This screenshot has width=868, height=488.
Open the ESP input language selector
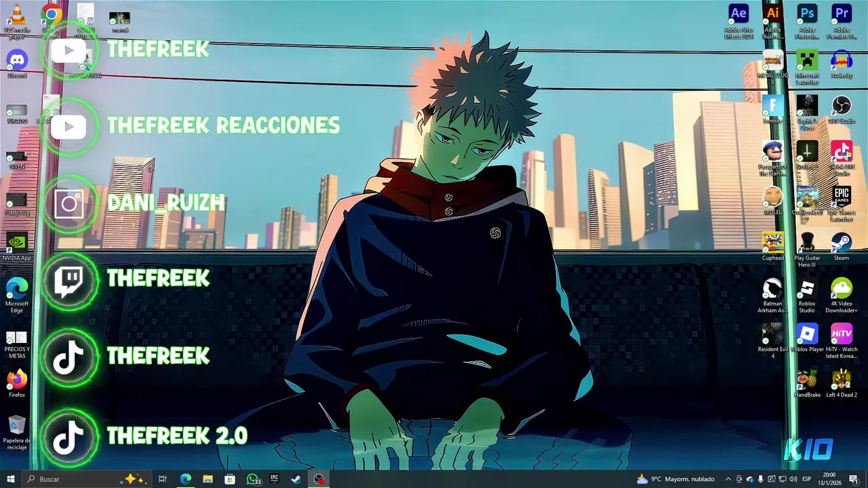tap(807, 479)
